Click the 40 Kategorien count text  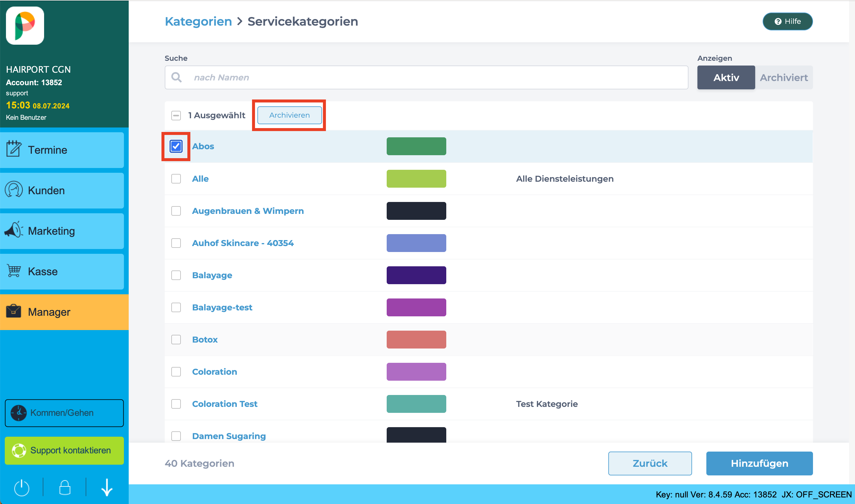pos(199,463)
